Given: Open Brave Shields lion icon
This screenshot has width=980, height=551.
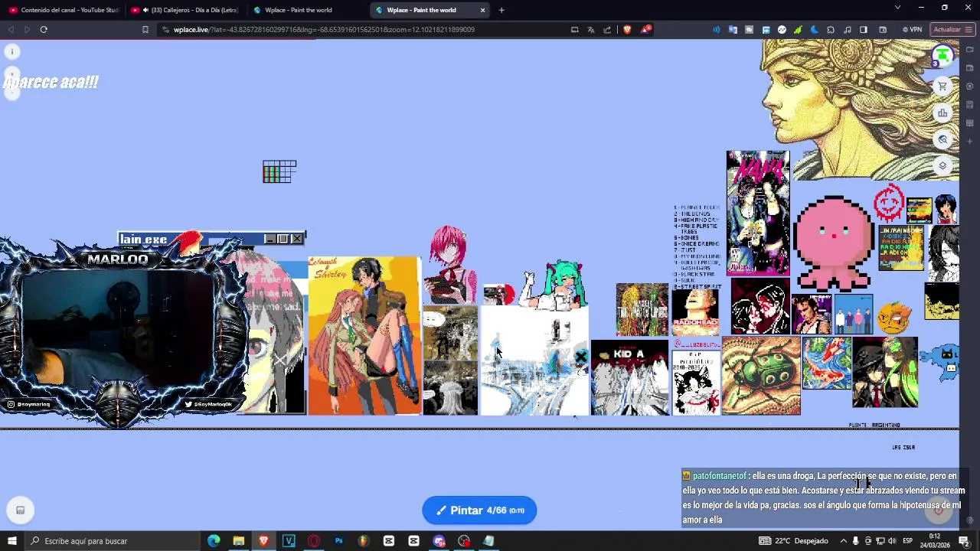Looking at the screenshot, I should pos(627,30).
